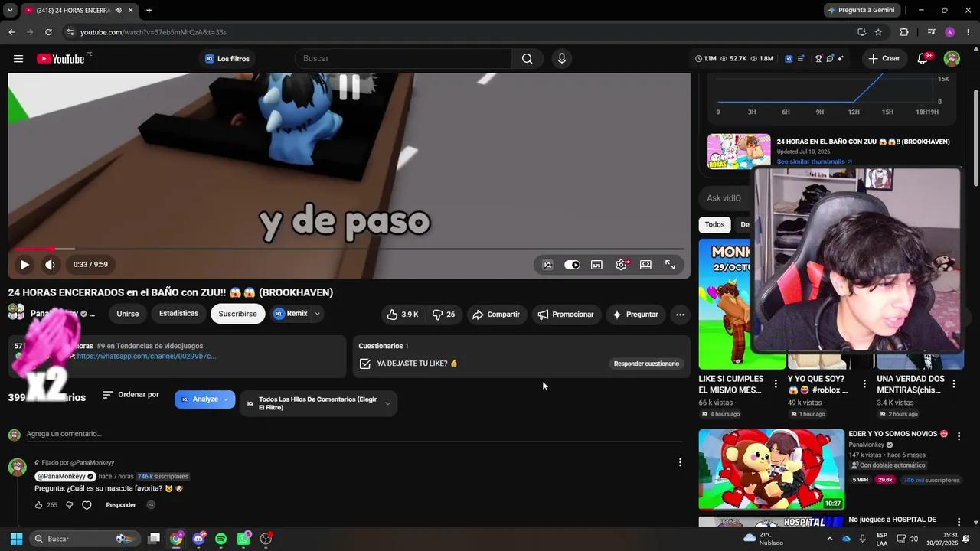Open the vidIQ sparkle AI icon
The height and width of the screenshot is (551, 980).
point(840,59)
